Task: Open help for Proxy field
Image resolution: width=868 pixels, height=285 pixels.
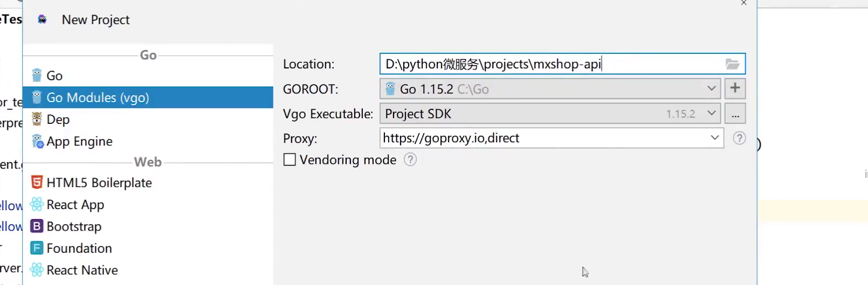Action: tap(739, 138)
